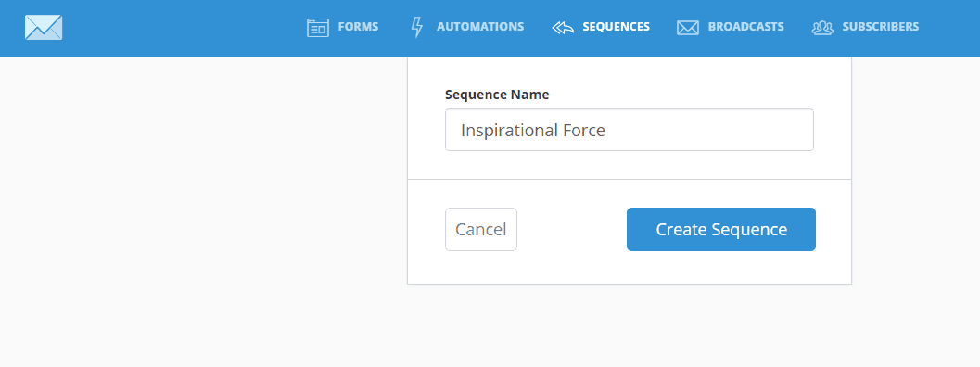The height and width of the screenshot is (367, 980).
Task: View the SUBSCRIBERS menu label
Action: pyautogui.click(x=881, y=27)
